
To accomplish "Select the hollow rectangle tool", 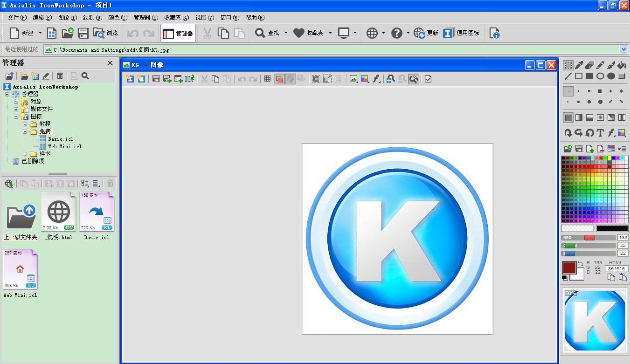I will click(x=579, y=76).
